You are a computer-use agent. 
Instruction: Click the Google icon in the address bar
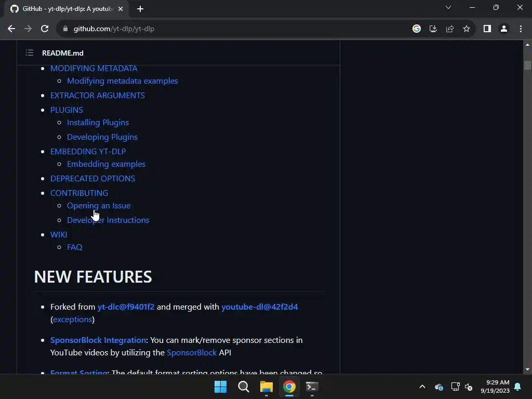click(416, 29)
